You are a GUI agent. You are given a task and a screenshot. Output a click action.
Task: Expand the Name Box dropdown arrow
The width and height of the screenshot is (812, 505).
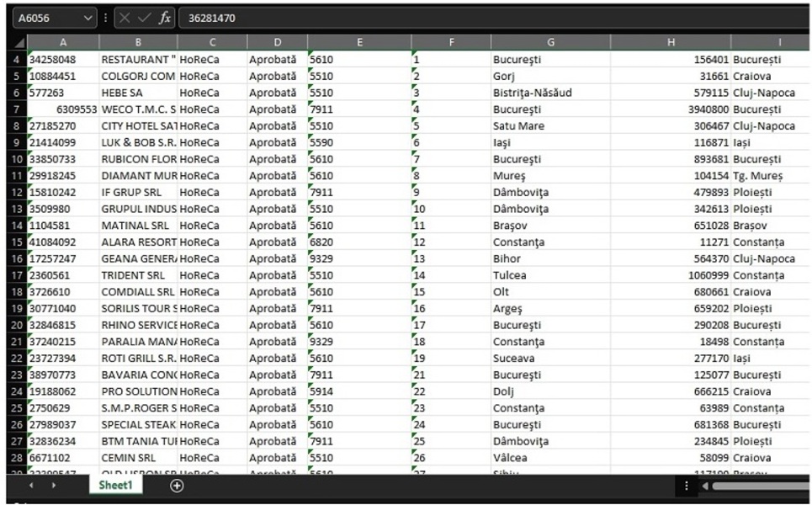pyautogui.click(x=88, y=18)
